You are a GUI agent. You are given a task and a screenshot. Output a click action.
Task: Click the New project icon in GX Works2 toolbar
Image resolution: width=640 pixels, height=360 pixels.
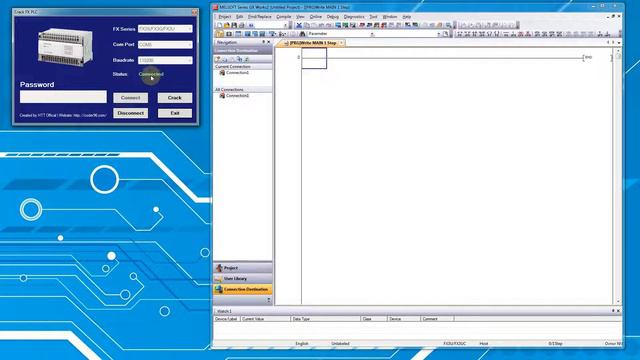click(219, 25)
